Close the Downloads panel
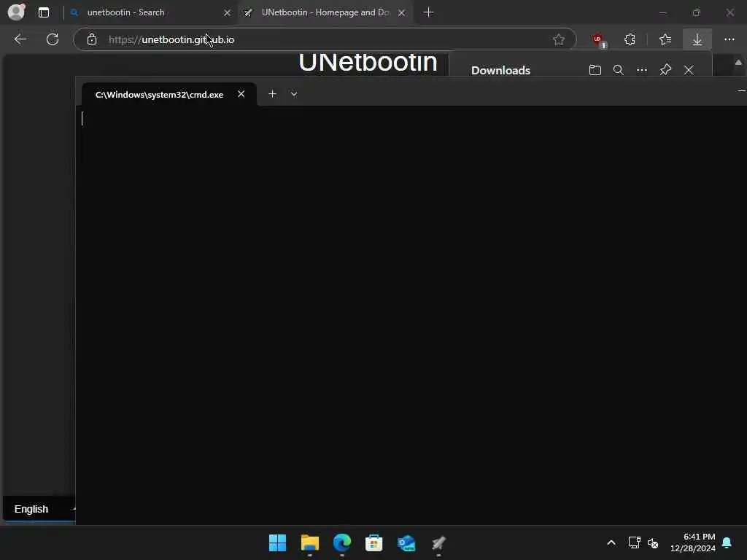Viewport: 747px width, 560px height. pos(689,70)
